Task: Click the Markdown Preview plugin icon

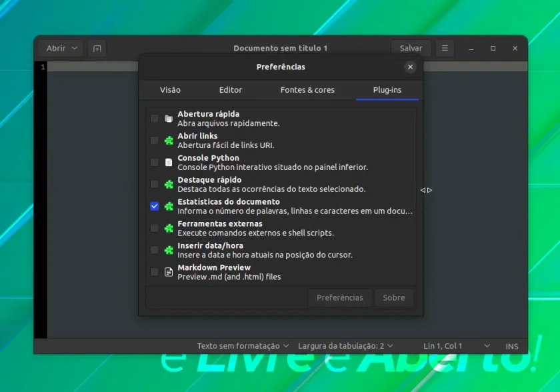Action: [169, 272]
